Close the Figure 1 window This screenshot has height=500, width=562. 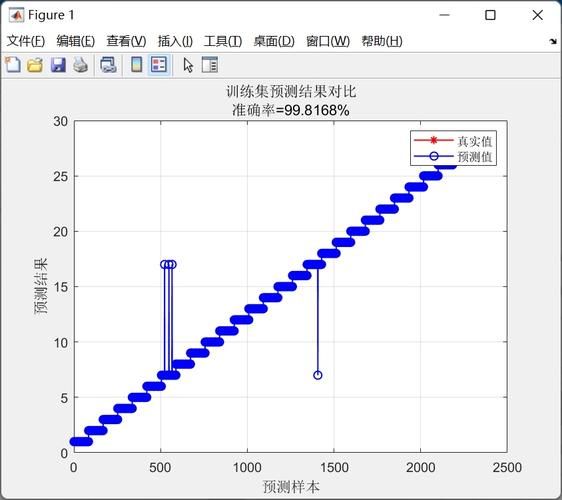(x=538, y=15)
